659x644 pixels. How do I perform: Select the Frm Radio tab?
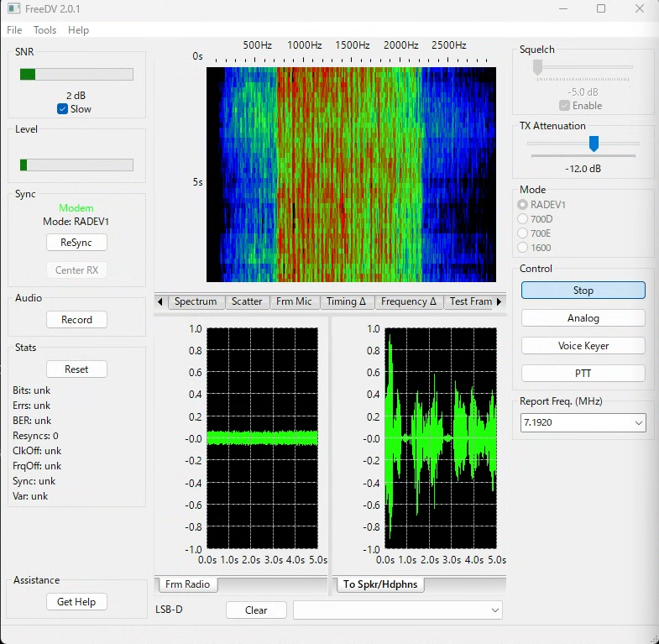click(186, 584)
